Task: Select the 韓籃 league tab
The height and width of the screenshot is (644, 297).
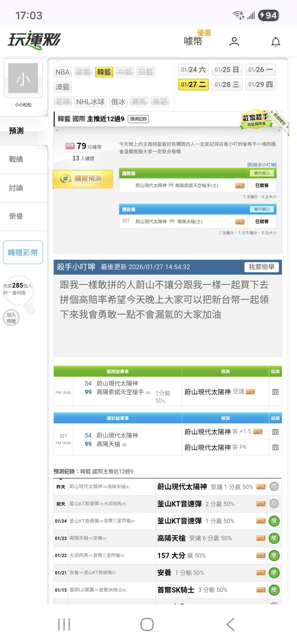Action: 104,72
